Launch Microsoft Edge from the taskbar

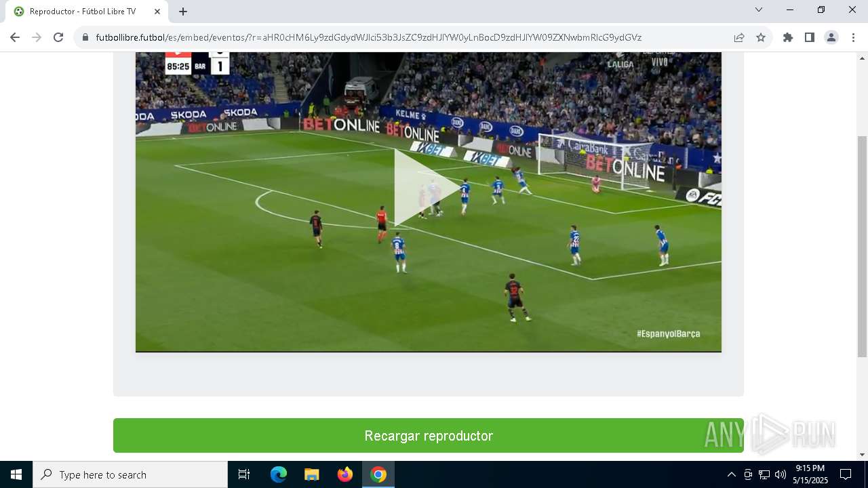coord(279,474)
